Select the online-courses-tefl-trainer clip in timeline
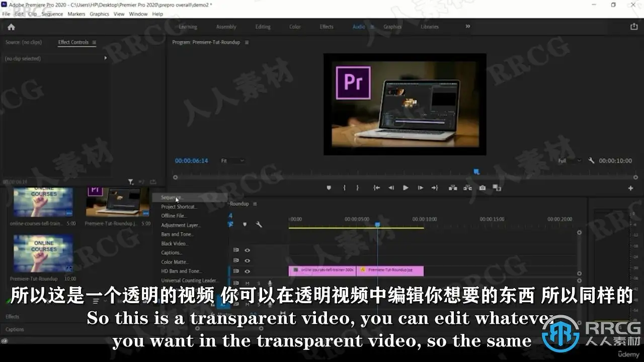The height and width of the screenshot is (362, 644). pos(323,271)
